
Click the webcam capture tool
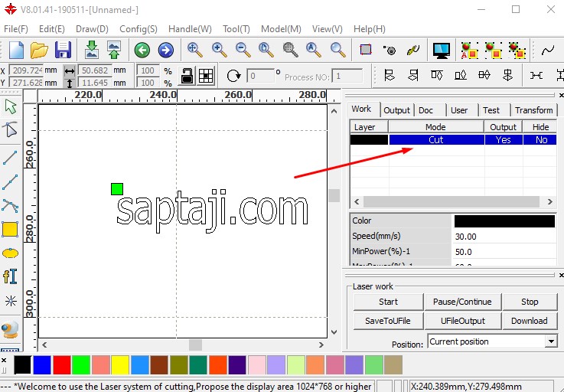point(10,328)
